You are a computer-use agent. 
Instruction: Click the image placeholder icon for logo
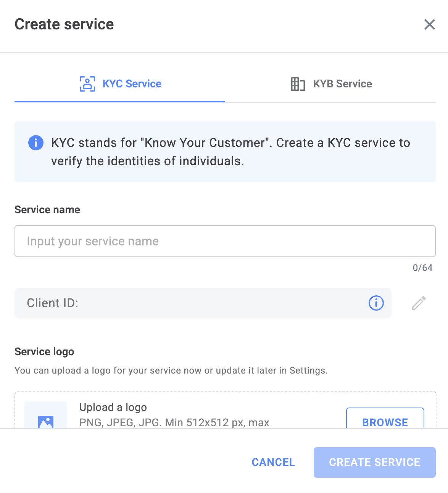pos(46,422)
